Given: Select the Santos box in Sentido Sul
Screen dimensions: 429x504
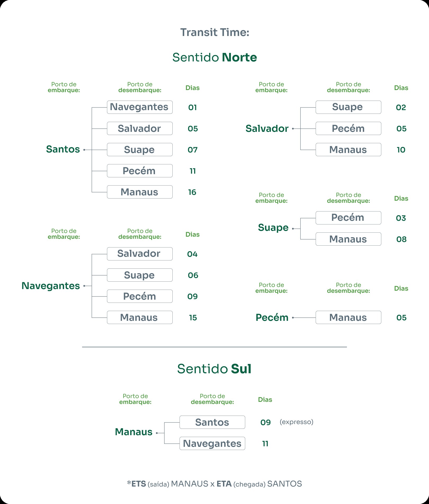Looking at the screenshot, I should tap(212, 422).
